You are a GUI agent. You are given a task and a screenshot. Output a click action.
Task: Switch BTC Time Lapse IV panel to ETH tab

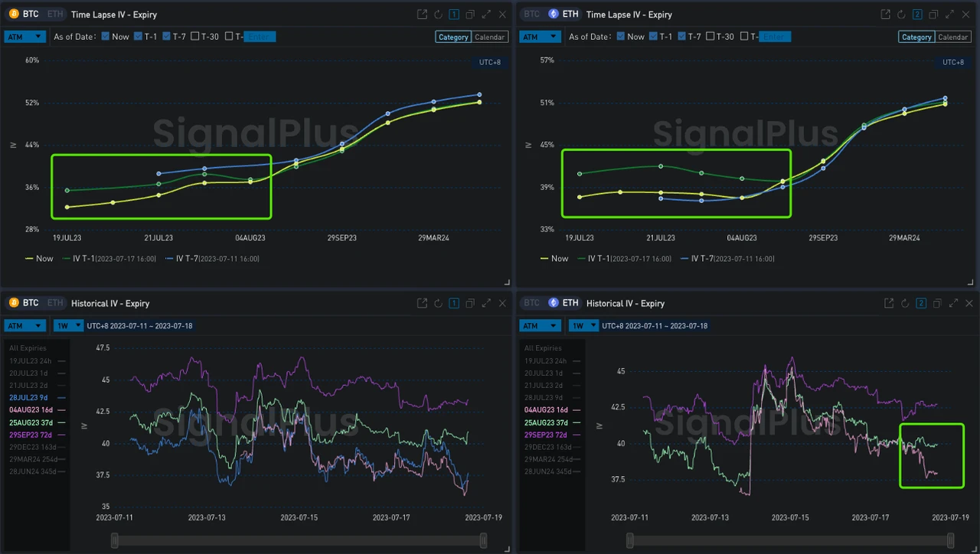click(55, 15)
